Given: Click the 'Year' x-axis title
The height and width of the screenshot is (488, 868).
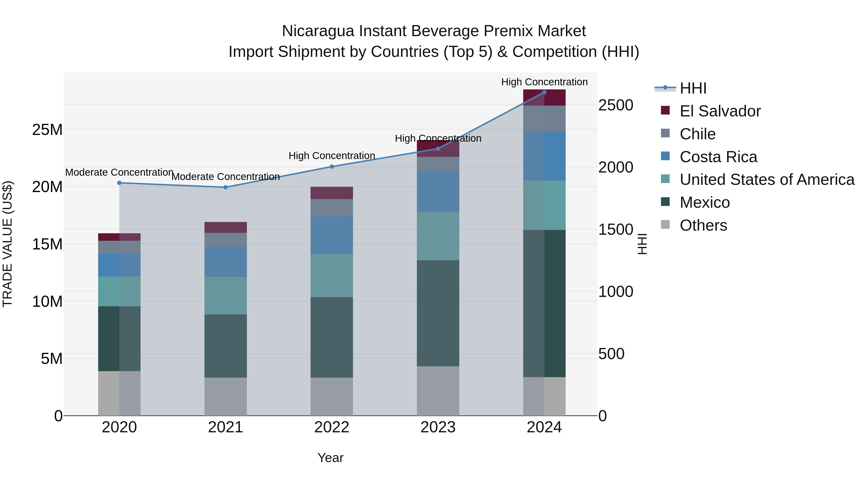Looking at the screenshot, I should coord(331,458).
